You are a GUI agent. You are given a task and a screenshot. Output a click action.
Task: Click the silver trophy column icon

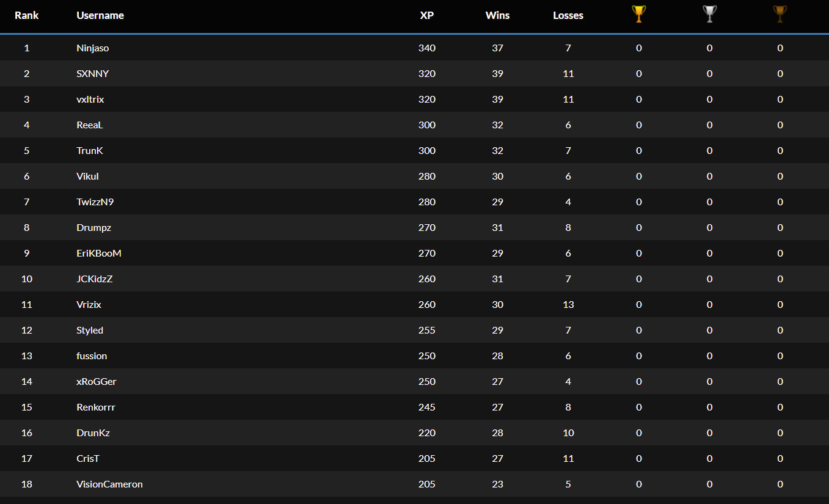coord(709,14)
